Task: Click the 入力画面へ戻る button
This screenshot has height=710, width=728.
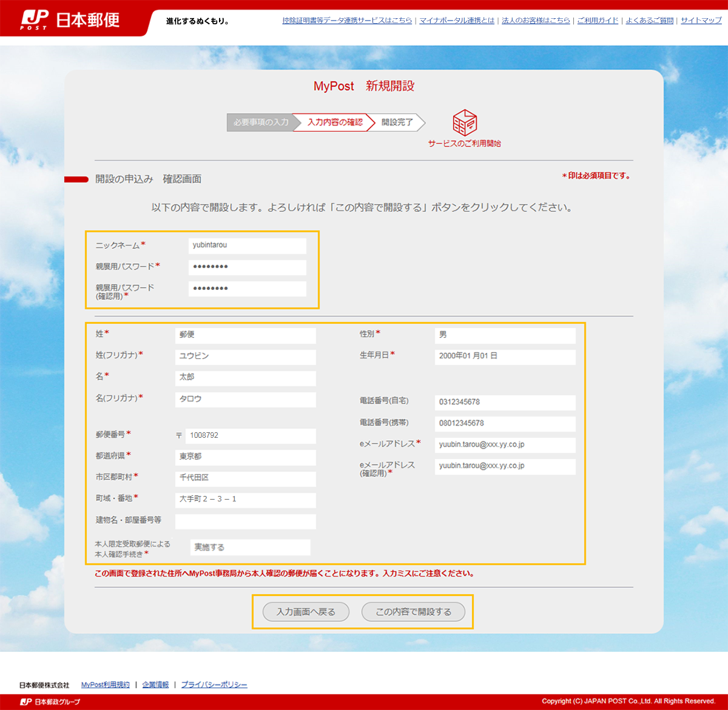Action: coord(306,612)
